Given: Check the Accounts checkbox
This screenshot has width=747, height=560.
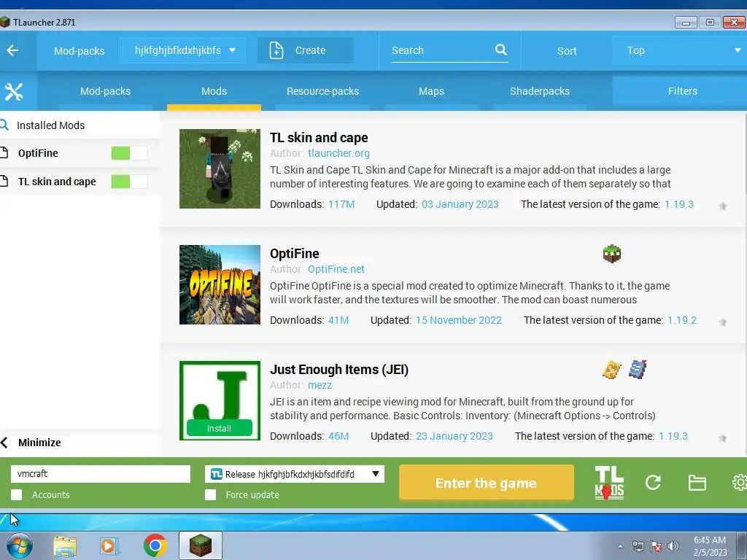Looking at the screenshot, I should pos(17,495).
